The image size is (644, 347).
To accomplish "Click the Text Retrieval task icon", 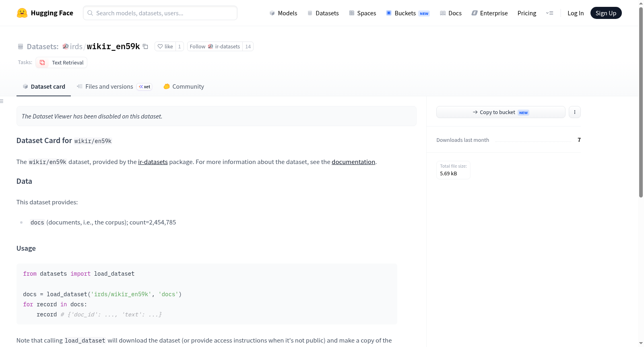I will [x=42, y=62].
